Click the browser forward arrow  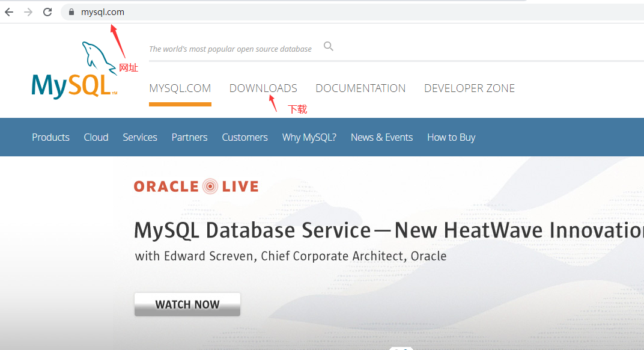coord(28,12)
